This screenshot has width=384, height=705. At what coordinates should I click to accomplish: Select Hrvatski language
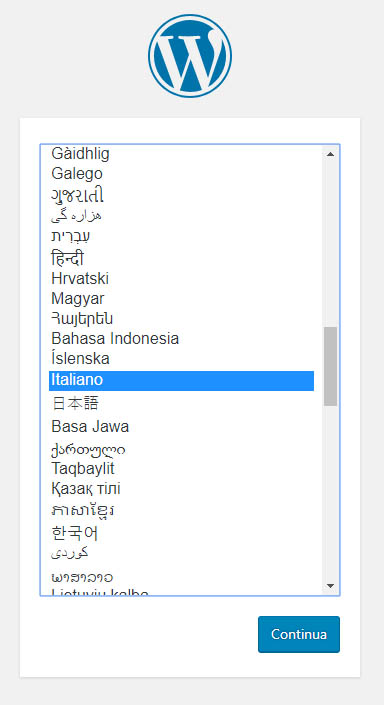coord(181,278)
